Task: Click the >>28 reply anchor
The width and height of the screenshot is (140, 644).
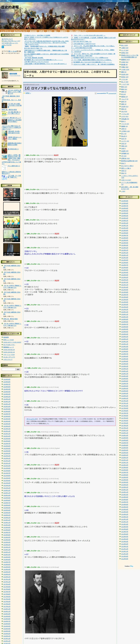Action: pos(26,372)
